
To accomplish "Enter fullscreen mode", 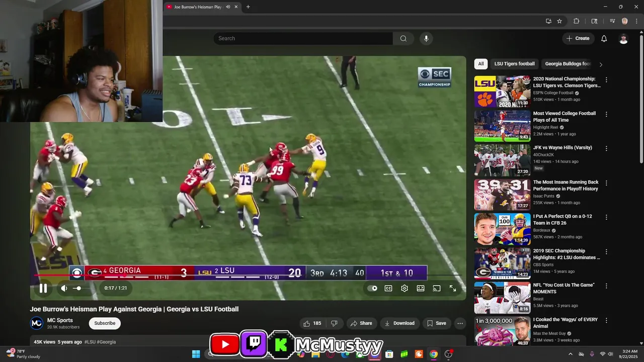I will click(x=453, y=288).
